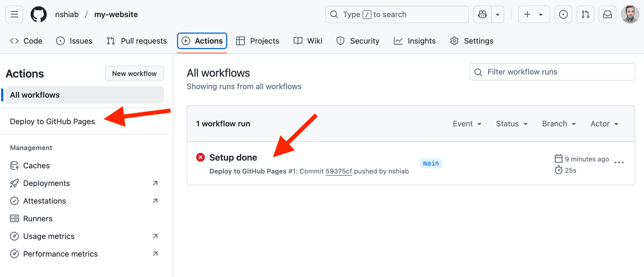Open the plus create-new menu
644x277 pixels.
(x=534, y=14)
